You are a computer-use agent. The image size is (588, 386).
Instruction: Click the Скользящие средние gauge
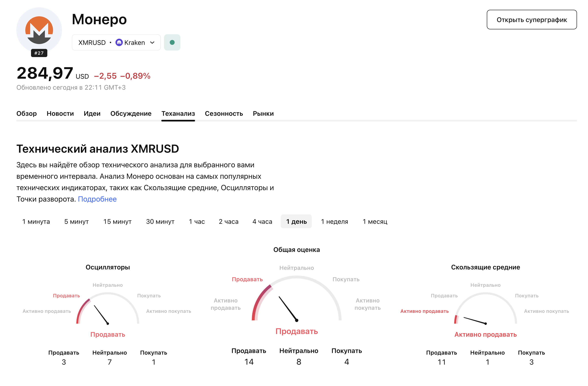[485, 309]
